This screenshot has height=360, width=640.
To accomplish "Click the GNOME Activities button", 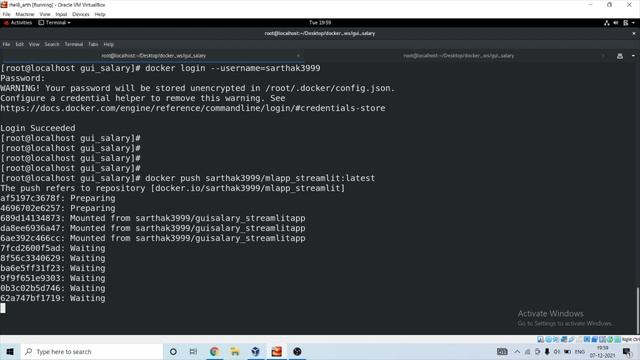I will point(18,23).
